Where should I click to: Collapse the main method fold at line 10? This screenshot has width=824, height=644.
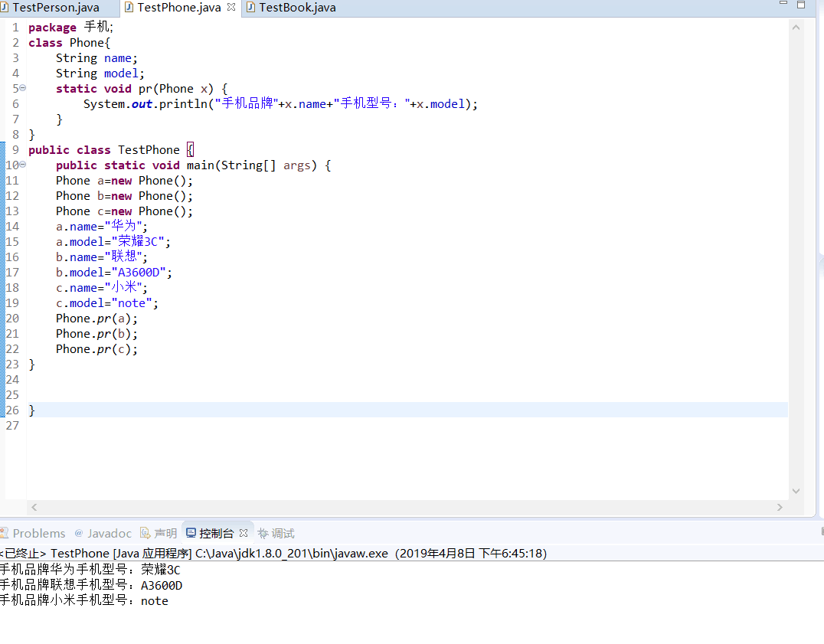point(23,165)
